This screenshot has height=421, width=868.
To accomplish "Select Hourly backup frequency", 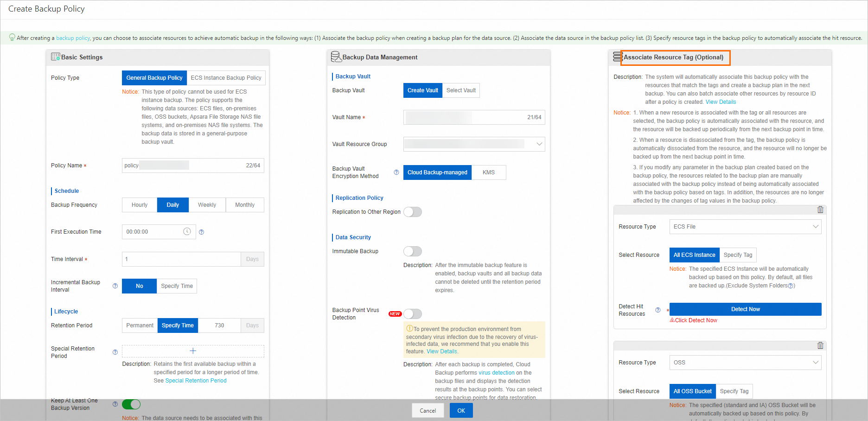I will pyautogui.click(x=140, y=205).
